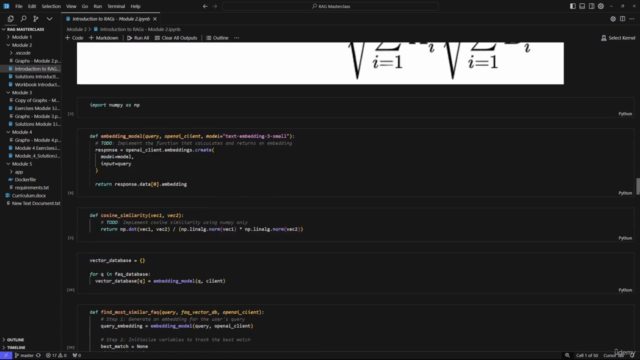Toggle the primary side bar layout icon
This screenshot has width=640, height=360.
(x=573, y=6)
